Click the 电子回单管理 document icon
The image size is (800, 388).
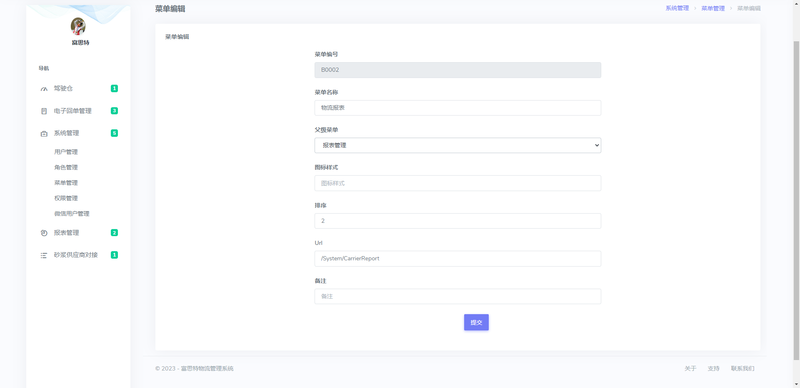click(x=44, y=111)
